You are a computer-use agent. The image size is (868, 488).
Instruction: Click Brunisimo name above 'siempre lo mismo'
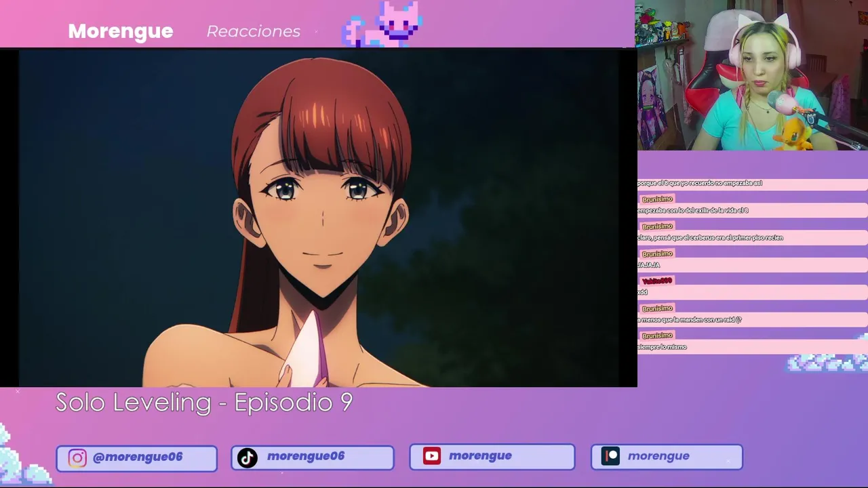point(657,335)
